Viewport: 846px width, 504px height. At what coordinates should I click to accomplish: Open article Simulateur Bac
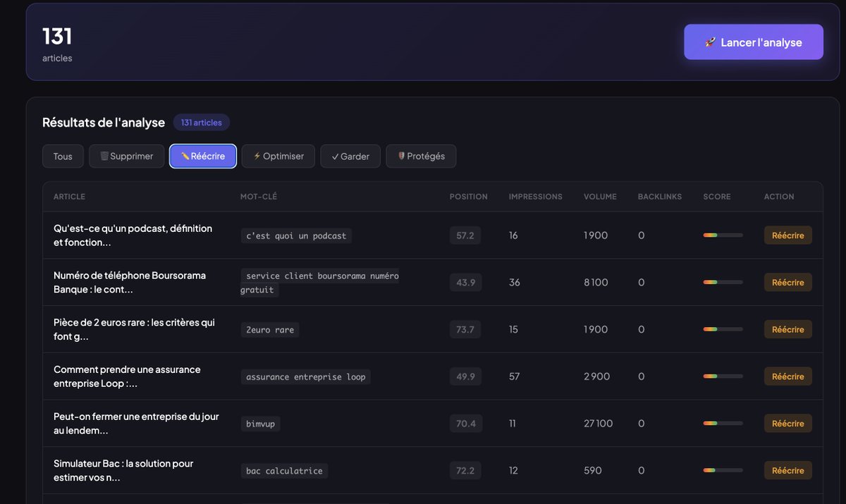coord(123,470)
